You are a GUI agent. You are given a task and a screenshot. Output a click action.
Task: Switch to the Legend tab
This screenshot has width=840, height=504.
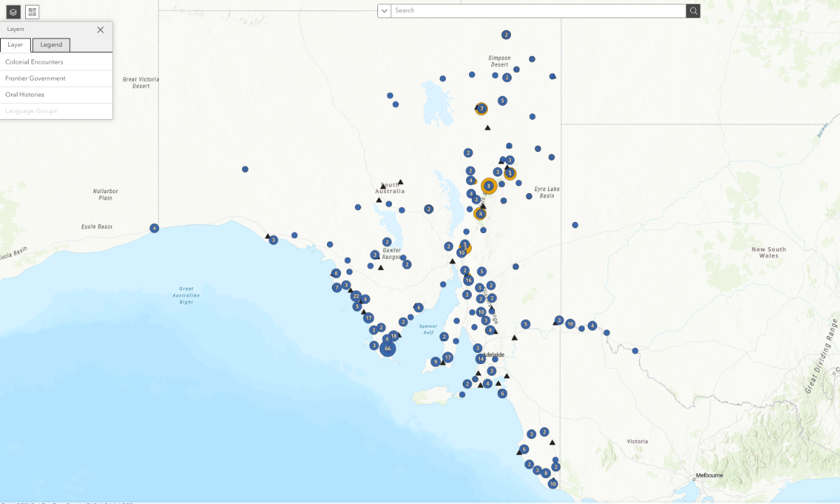[51, 45]
